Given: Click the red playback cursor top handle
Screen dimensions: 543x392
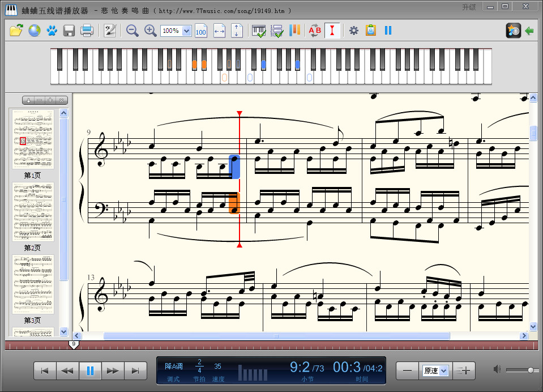Looking at the screenshot, I should point(240,113).
